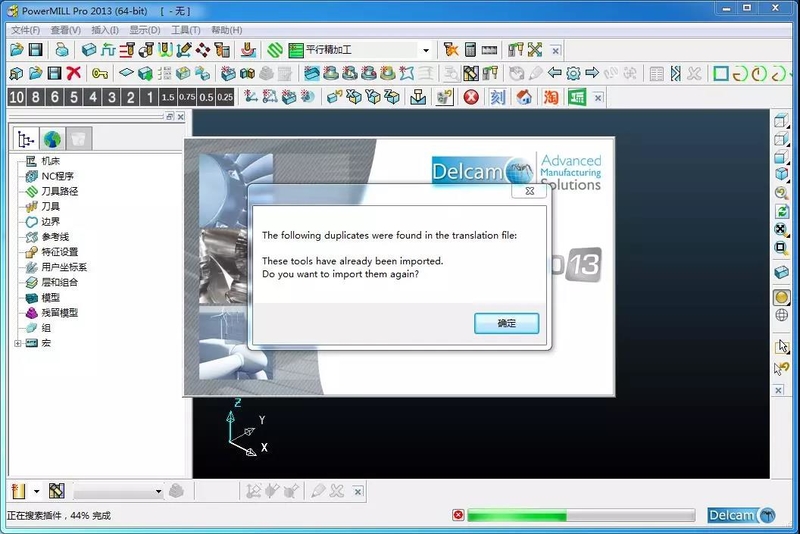Open the Rapid Move Heights icon
This screenshot has width=800, height=534.
[127, 49]
